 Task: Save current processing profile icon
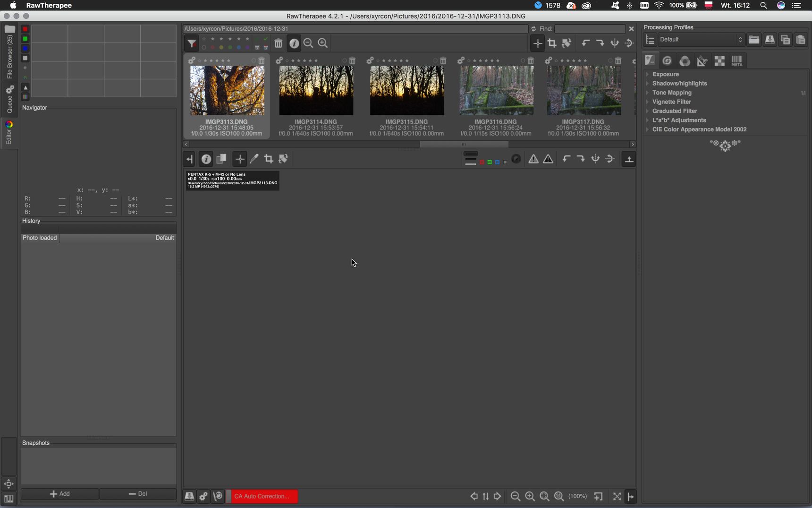(770, 40)
